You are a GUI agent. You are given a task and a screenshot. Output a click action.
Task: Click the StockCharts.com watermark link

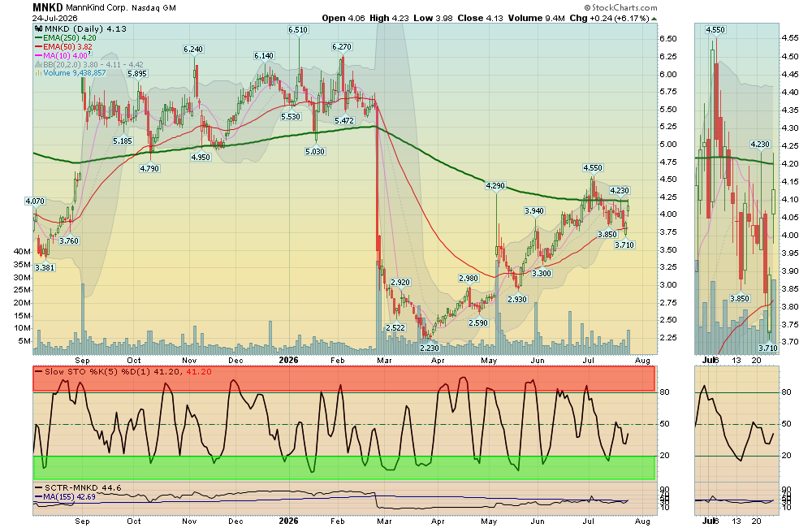(620, 8)
